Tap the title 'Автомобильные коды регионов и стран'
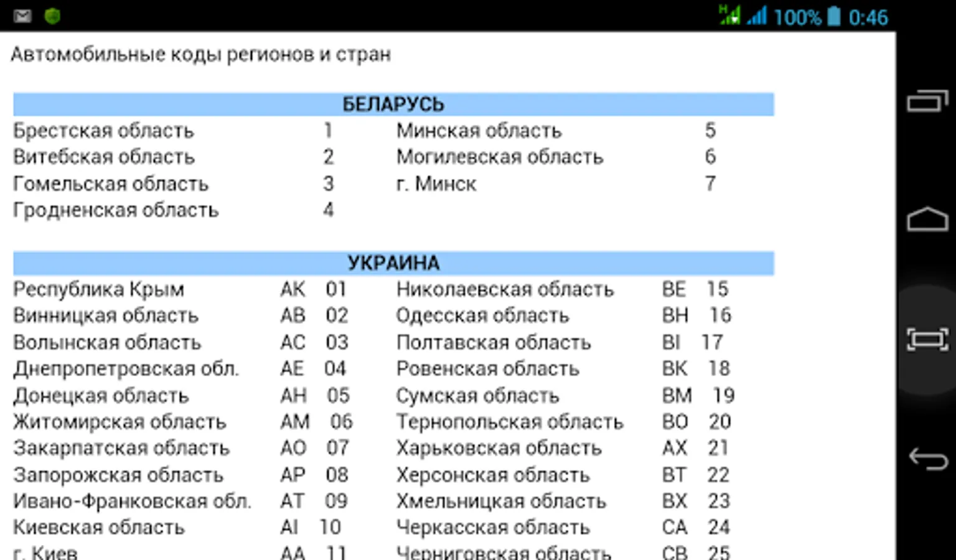The image size is (956, 560). tap(200, 55)
